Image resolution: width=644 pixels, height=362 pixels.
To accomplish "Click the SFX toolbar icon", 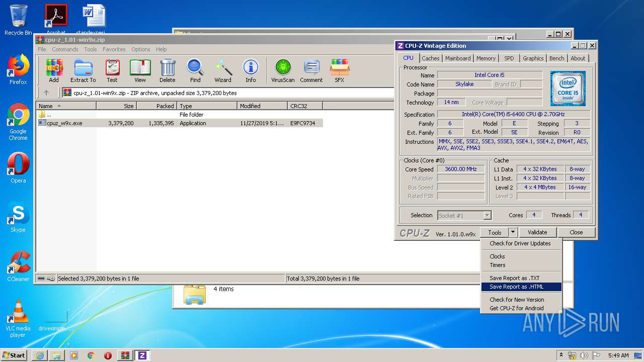I will 340,71.
